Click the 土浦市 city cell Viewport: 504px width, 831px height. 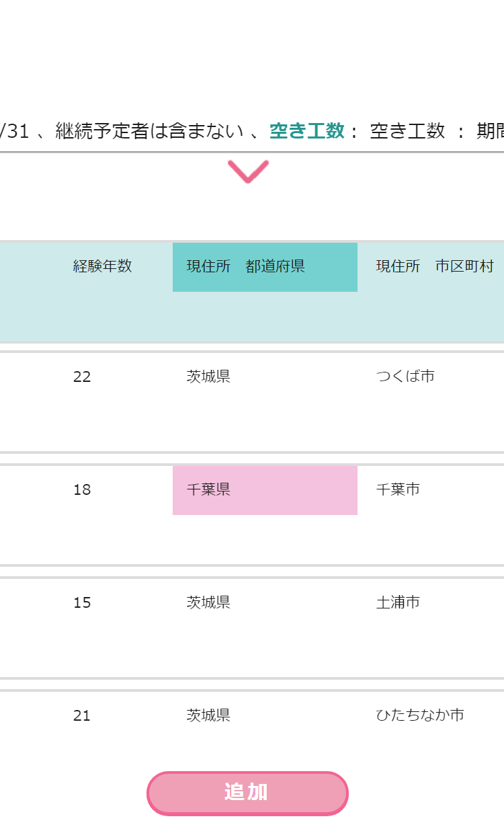(398, 602)
